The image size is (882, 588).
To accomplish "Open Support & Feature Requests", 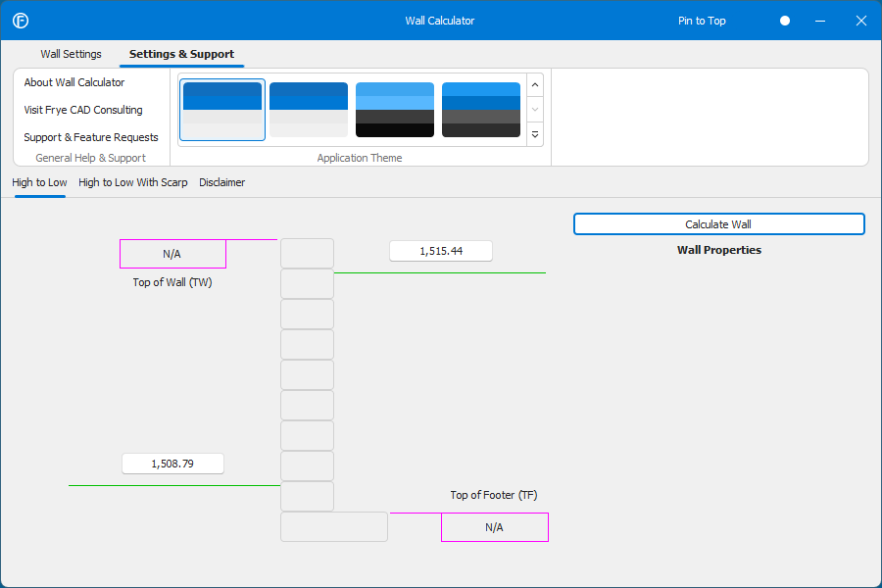I will click(91, 137).
